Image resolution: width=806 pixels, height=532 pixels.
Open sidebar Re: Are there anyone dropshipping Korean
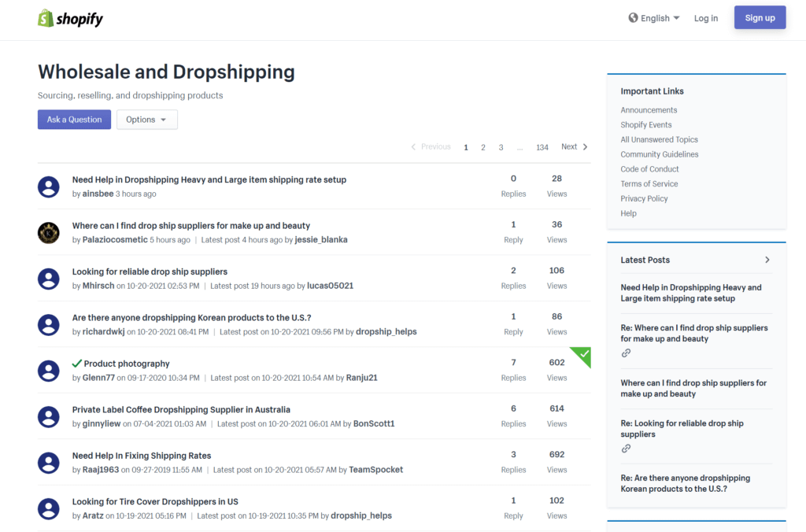click(x=686, y=483)
